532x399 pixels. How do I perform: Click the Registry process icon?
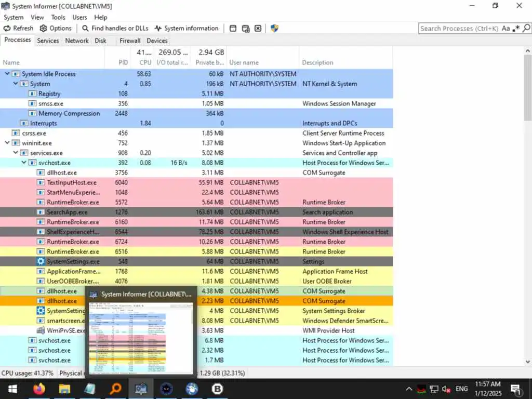(x=32, y=94)
